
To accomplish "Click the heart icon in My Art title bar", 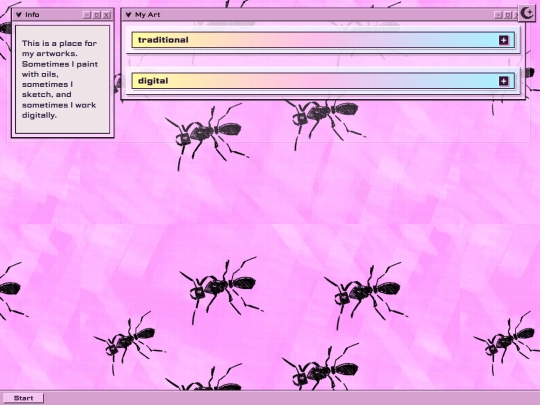I will coord(128,15).
